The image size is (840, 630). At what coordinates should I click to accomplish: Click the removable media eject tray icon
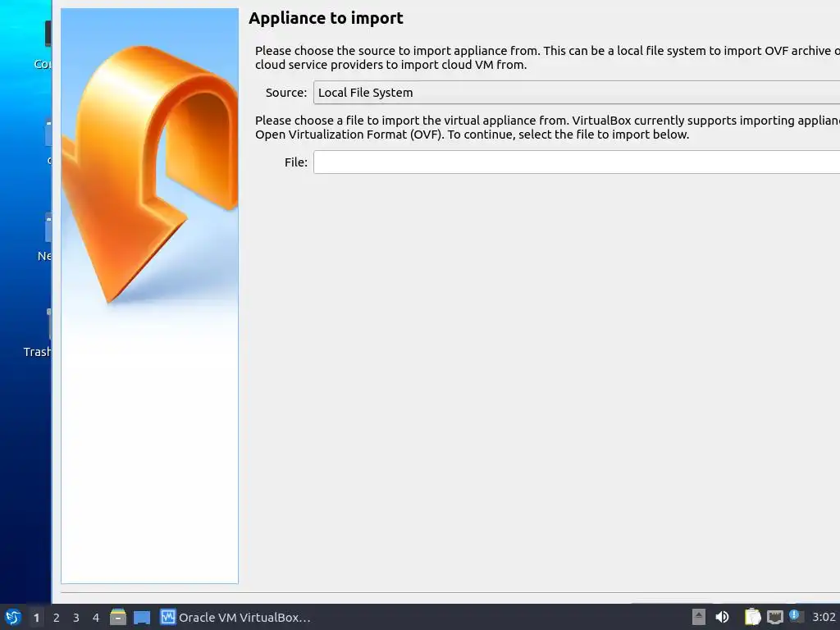tap(699, 617)
